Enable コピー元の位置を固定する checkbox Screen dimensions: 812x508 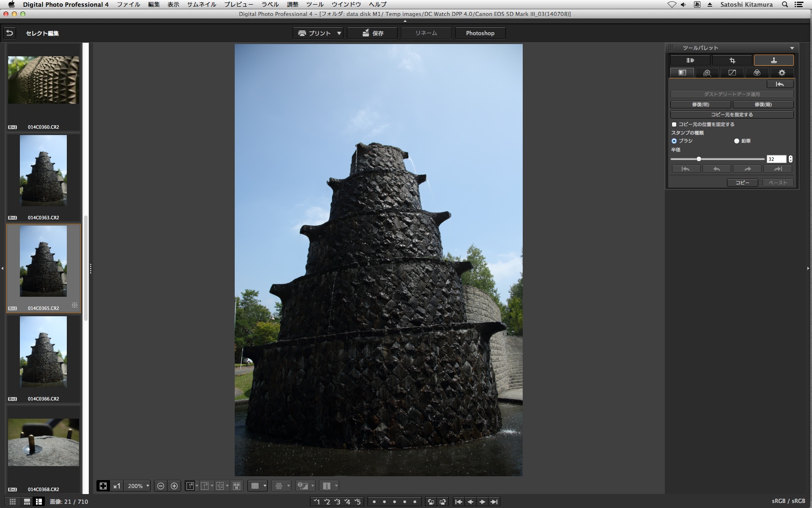[x=674, y=124]
